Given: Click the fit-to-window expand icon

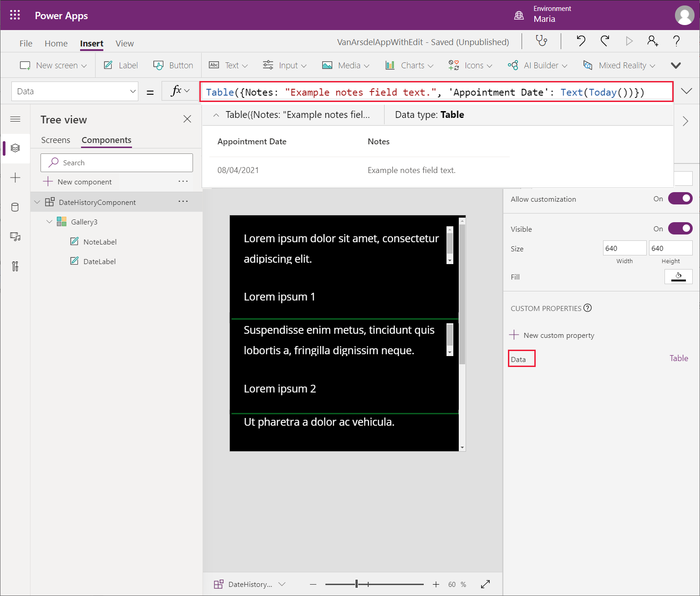Looking at the screenshot, I should (485, 584).
